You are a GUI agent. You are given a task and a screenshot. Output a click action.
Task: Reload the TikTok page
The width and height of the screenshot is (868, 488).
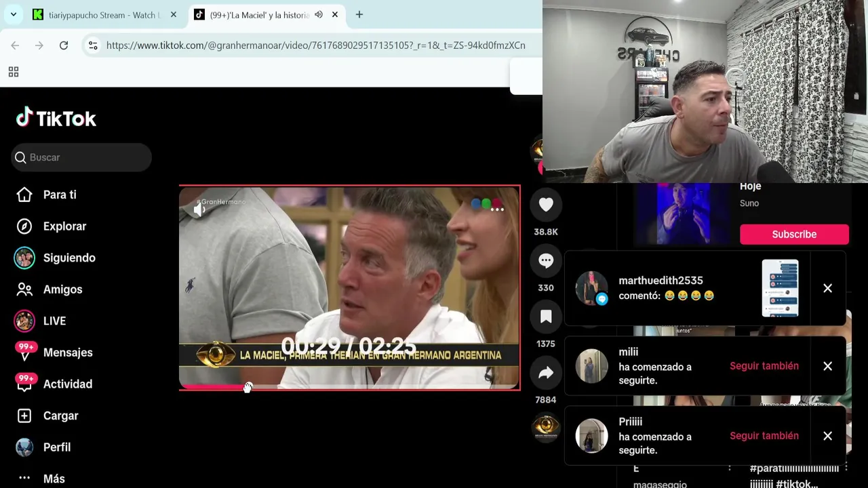[64, 45]
